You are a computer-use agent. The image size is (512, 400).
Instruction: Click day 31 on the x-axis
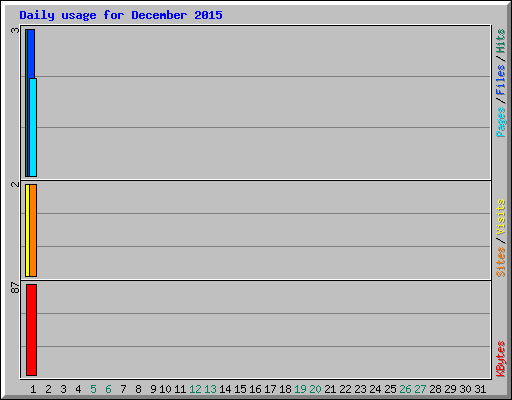tap(480, 389)
